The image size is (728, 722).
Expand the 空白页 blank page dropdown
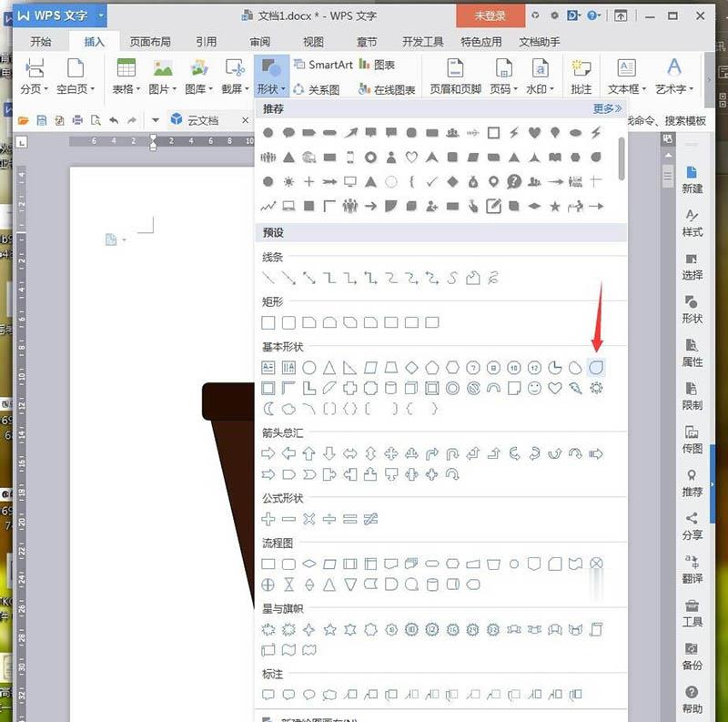click(76, 76)
